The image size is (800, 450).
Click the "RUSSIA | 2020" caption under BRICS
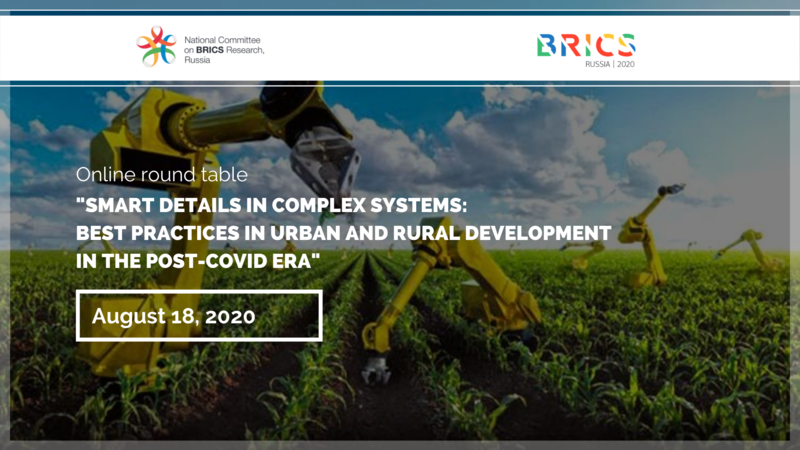[x=610, y=64]
